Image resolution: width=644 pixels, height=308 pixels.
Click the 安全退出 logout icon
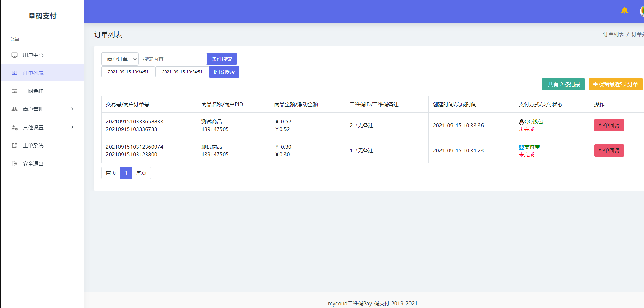coord(14,164)
